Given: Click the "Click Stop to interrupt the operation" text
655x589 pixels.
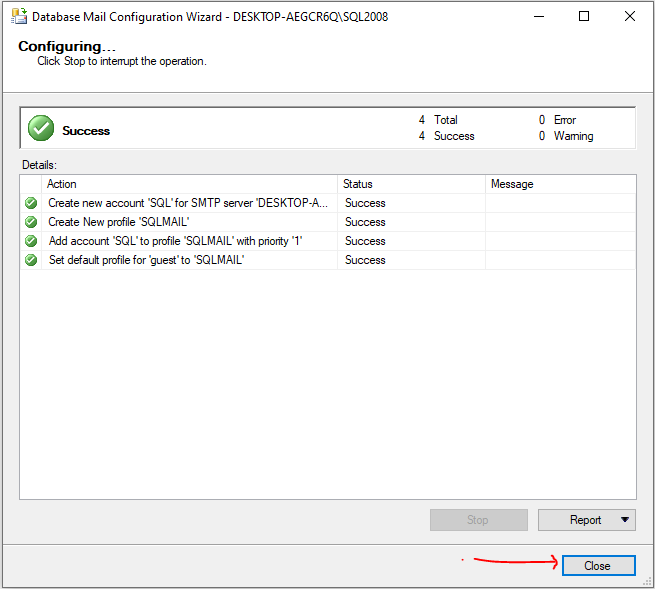Looking at the screenshot, I should coord(122,61).
